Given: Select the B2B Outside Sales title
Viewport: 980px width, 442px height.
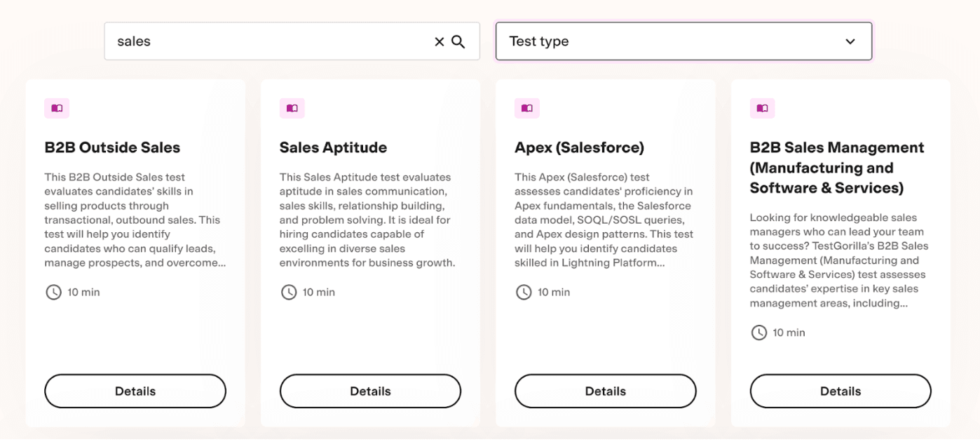Looking at the screenshot, I should tap(112, 147).
